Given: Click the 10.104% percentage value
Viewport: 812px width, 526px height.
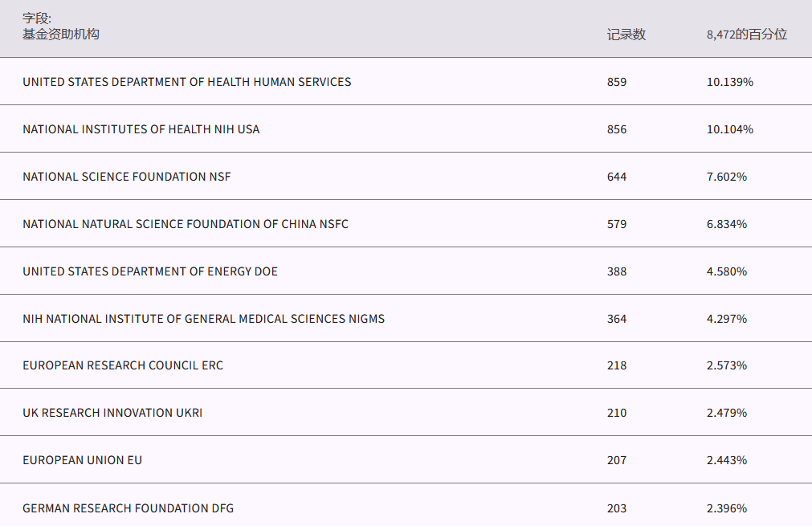Looking at the screenshot, I should (x=729, y=129).
